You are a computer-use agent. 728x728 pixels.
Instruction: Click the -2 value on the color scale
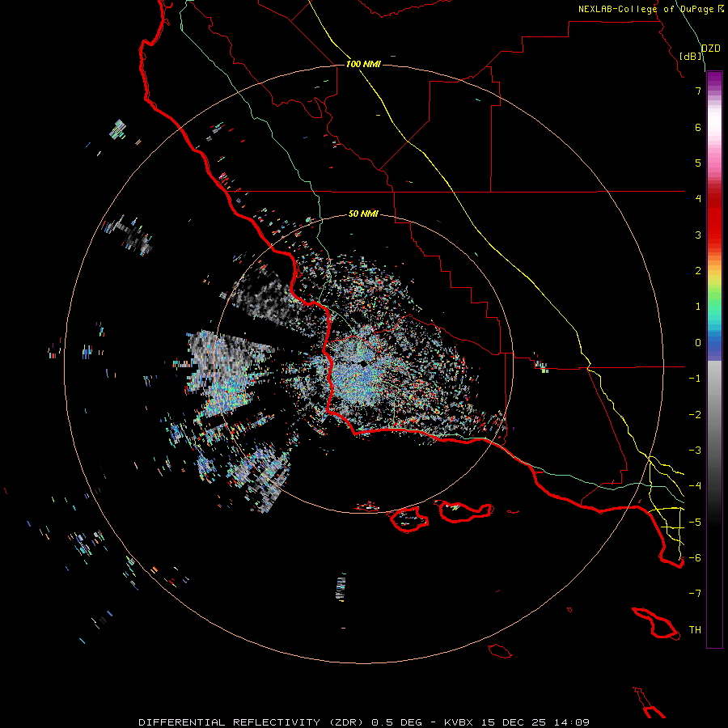(695, 415)
